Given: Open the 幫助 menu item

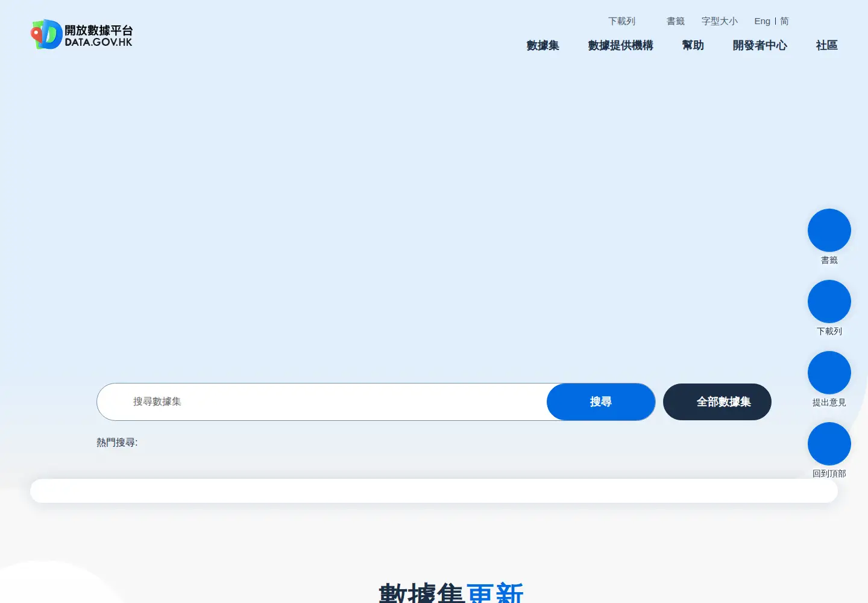Looking at the screenshot, I should pyautogui.click(x=693, y=45).
